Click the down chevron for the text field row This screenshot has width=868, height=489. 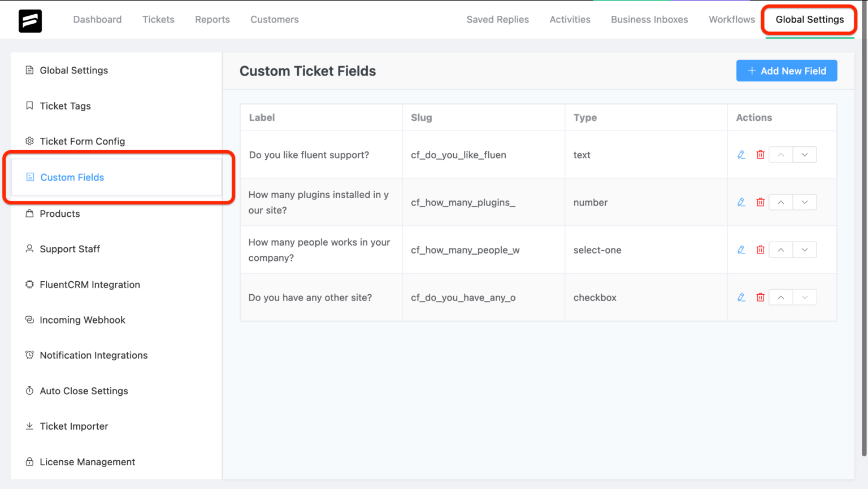[x=805, y=154]
